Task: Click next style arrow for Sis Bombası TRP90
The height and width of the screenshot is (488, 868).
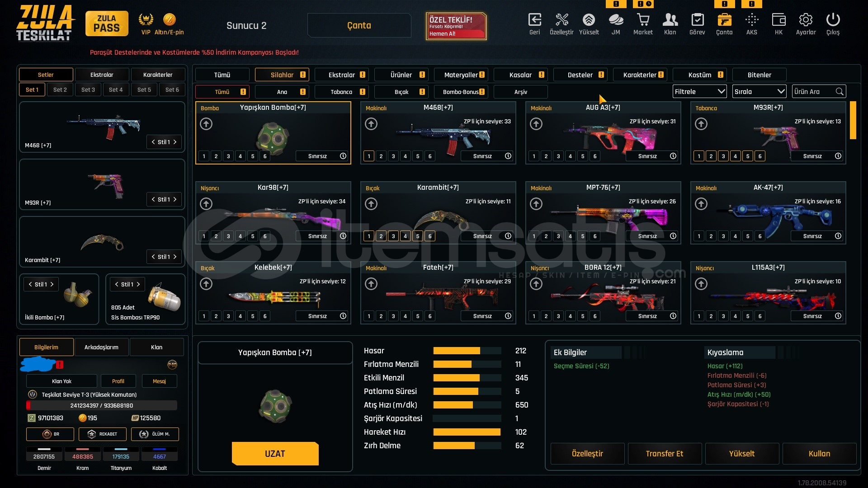Action: [x=138, y=284]
